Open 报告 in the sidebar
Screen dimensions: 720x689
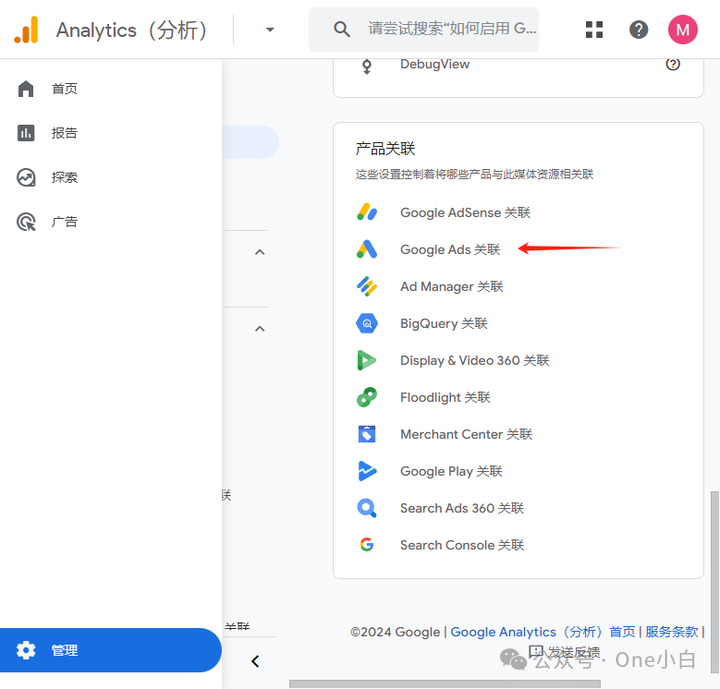pyautogui.click(x=110, y=133)
